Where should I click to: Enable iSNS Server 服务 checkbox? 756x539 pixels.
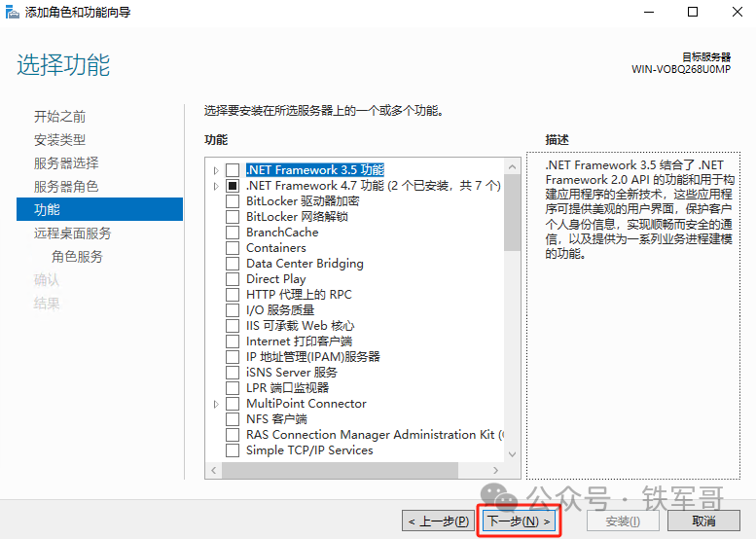pyautogui.click(x=233, y=373)
